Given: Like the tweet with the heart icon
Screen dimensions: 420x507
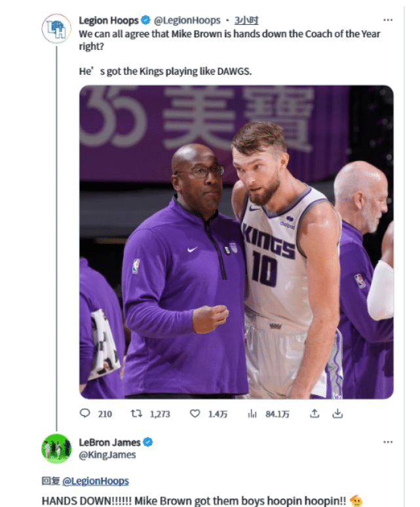Looking at the screenshot, I should (x=195, y=413).
